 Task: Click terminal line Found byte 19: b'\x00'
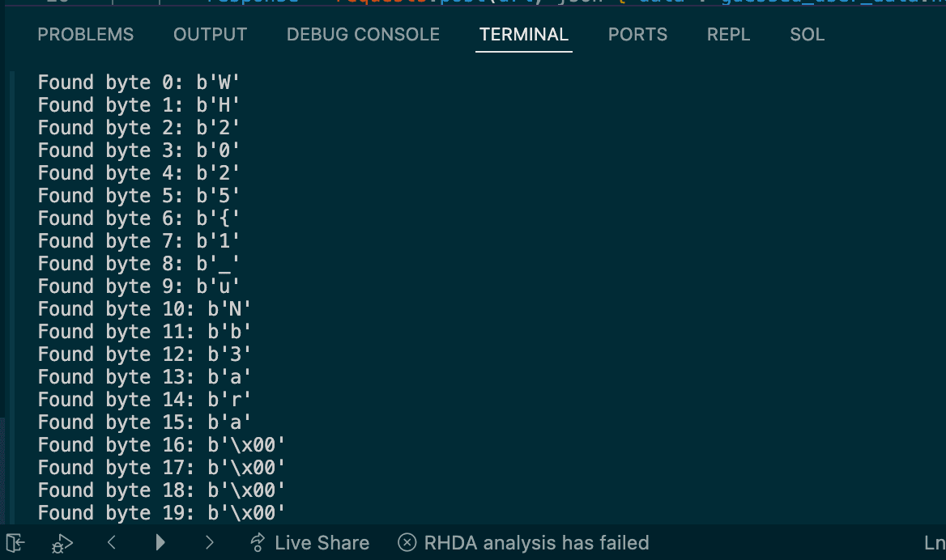click(x=161, y=513)
